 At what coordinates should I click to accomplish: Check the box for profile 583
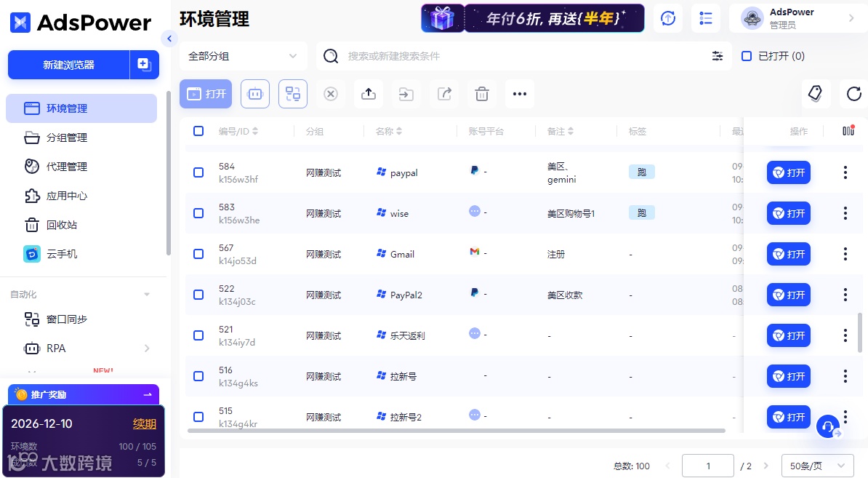pos(198,213)
